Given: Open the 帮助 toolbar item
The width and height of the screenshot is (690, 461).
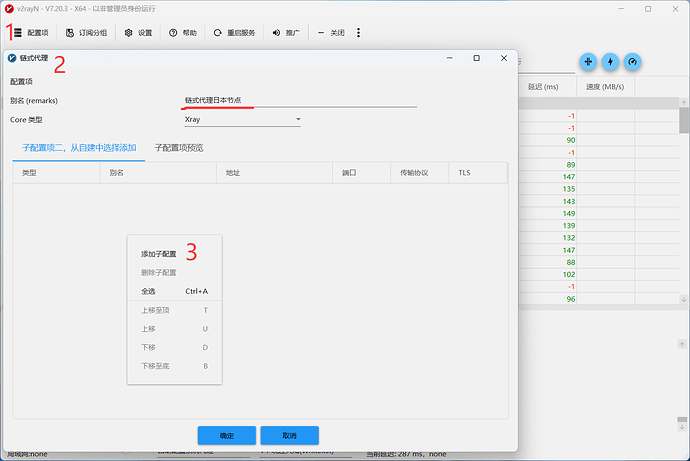Looking at the screenshot, I should [x=183, y=33].
